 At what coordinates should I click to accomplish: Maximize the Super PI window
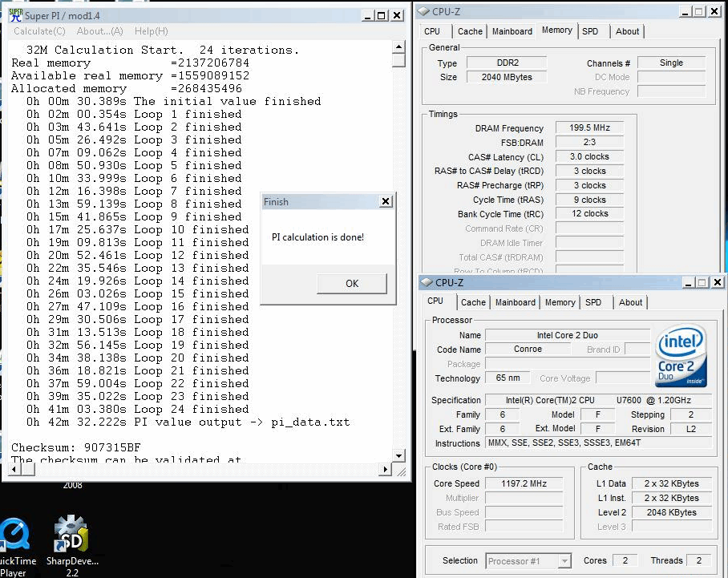pos(382,16)
